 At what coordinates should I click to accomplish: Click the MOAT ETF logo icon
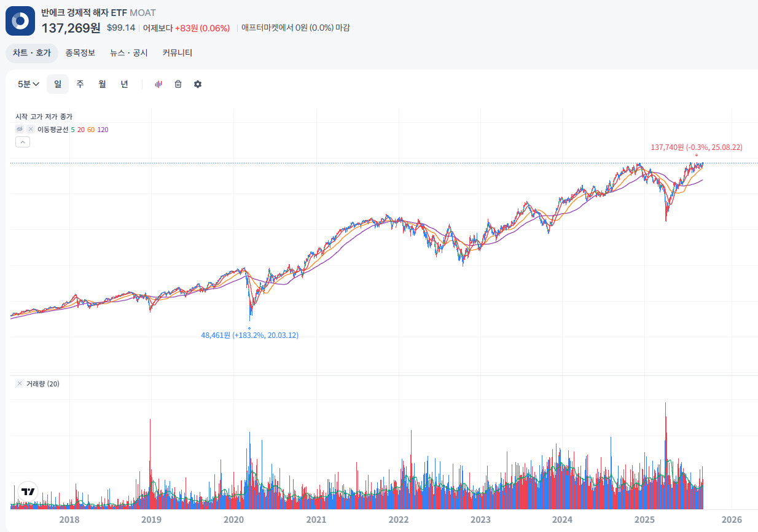click(20, 21)
